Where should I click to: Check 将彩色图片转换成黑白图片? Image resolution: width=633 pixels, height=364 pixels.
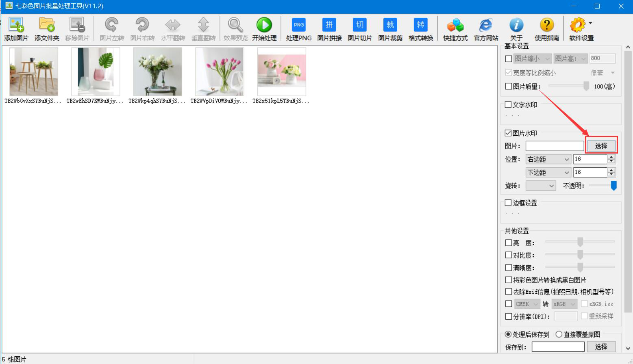pos(509,280)
